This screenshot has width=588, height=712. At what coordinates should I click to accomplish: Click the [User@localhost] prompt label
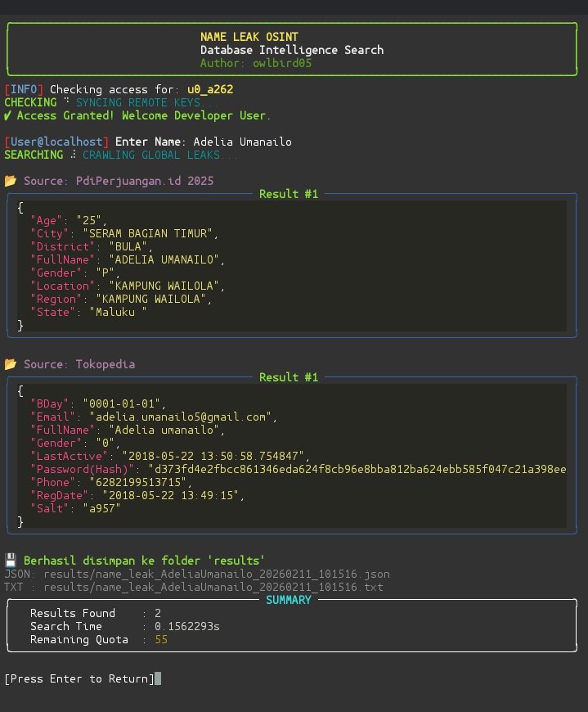click(56, 142)
